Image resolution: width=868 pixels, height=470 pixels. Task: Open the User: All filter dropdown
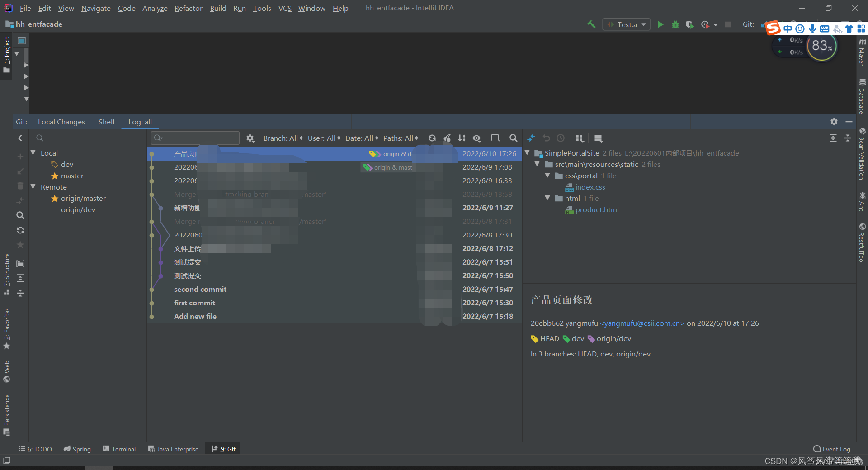coord(324,138)
